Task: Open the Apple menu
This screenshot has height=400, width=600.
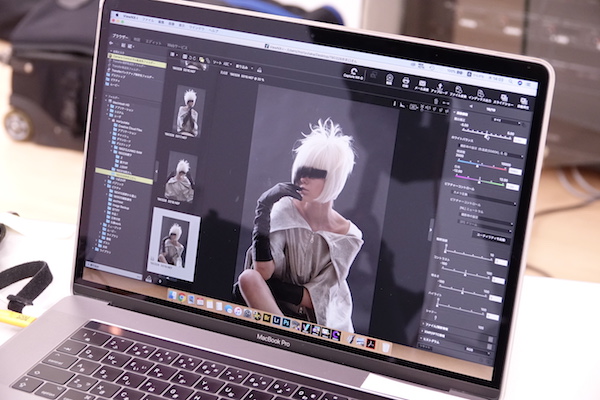Action: pyautogui.click(x=117, y=14)
